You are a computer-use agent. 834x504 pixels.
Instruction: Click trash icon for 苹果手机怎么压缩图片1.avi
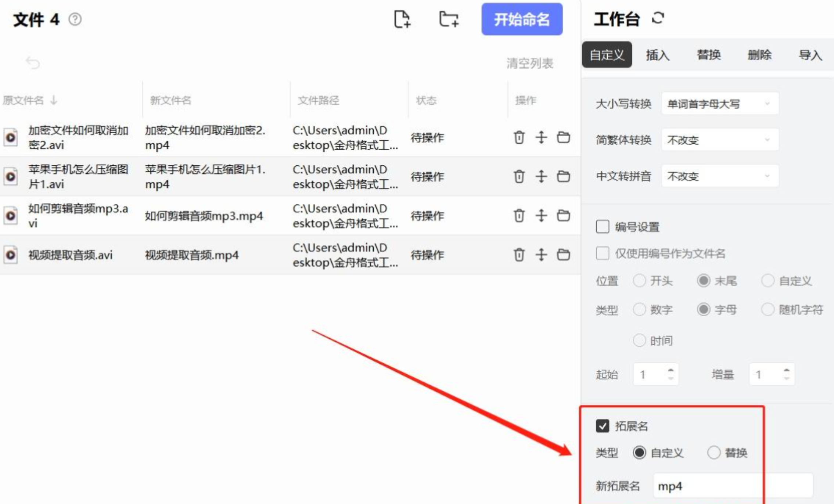click(x=519, y=177)
